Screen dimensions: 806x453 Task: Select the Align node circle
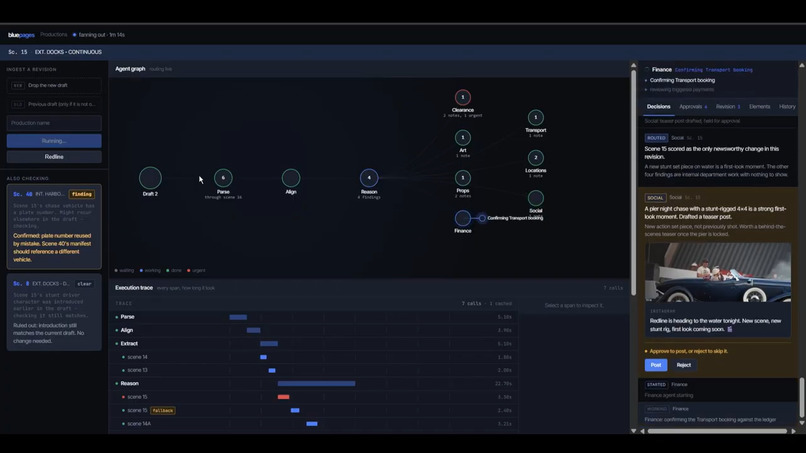click(291, 178)
